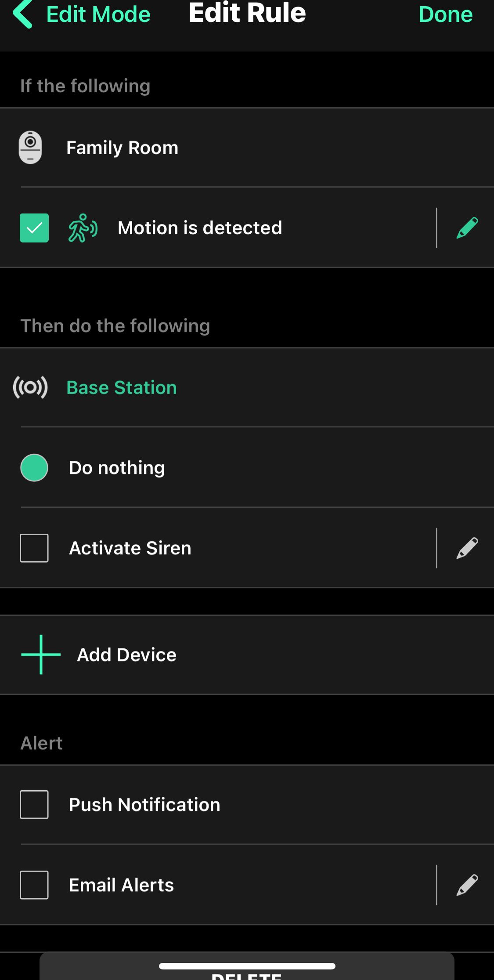Tap the Family Room camera icon

(30, 148)
